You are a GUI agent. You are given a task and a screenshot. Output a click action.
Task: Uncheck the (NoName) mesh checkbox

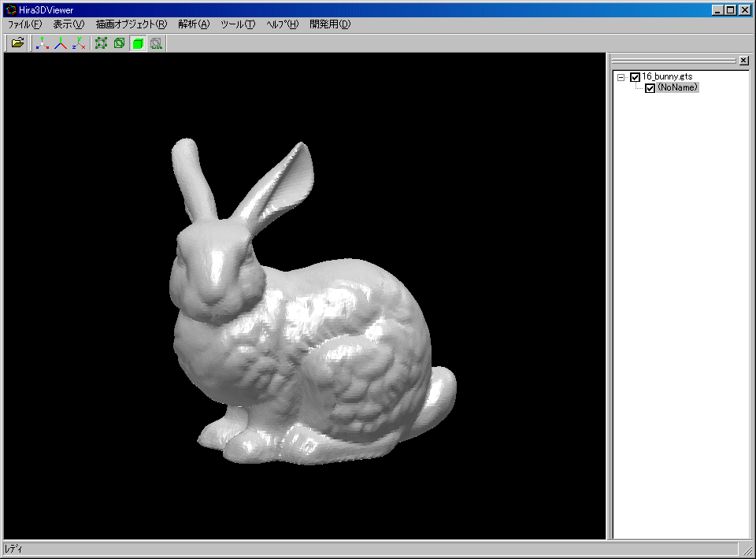coord(650,88)
